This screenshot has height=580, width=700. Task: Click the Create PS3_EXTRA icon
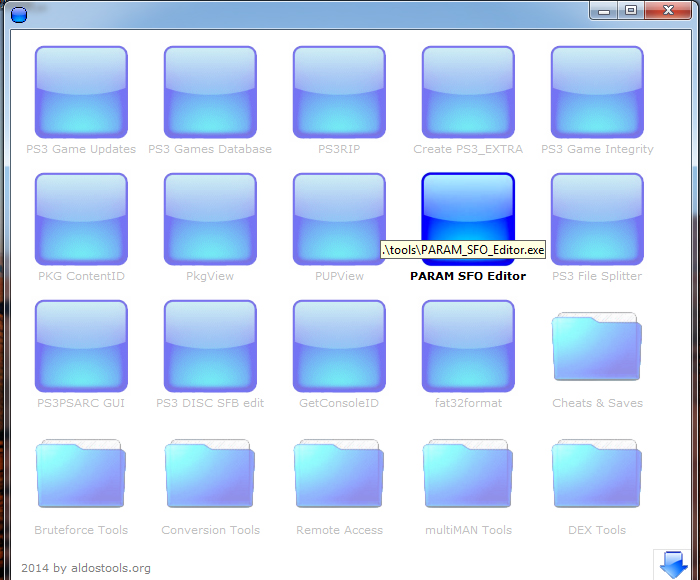468,92
